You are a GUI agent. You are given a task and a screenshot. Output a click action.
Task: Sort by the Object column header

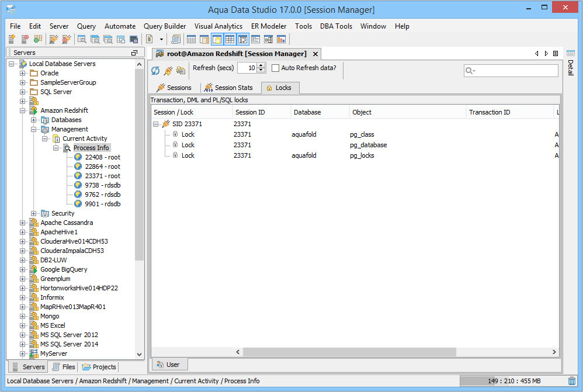pos(408,112)
